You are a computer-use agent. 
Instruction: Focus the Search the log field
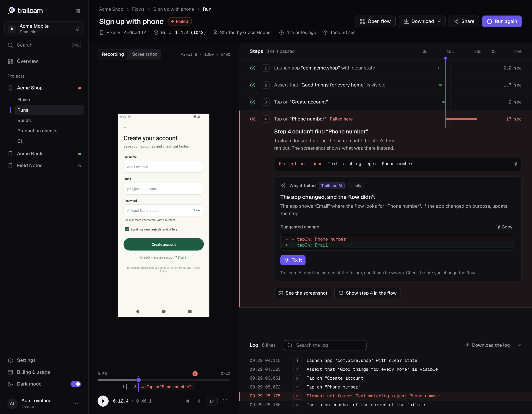325,345
